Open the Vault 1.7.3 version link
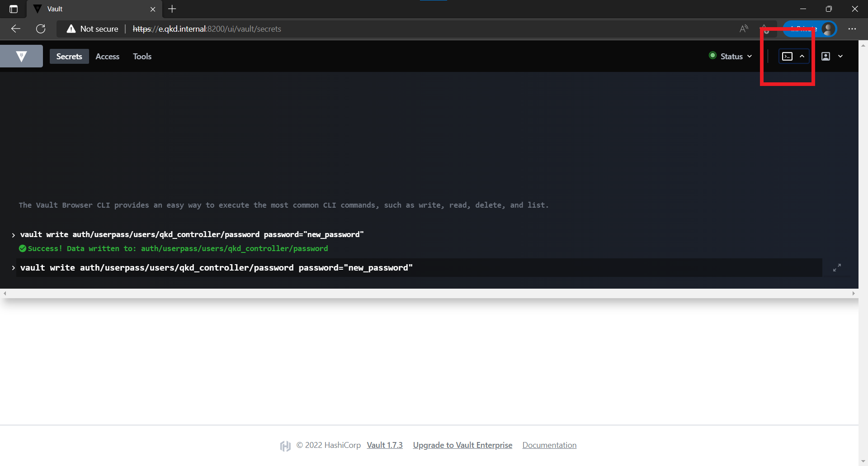The height and width of the screenshot is (466, 868). point(385,445)
